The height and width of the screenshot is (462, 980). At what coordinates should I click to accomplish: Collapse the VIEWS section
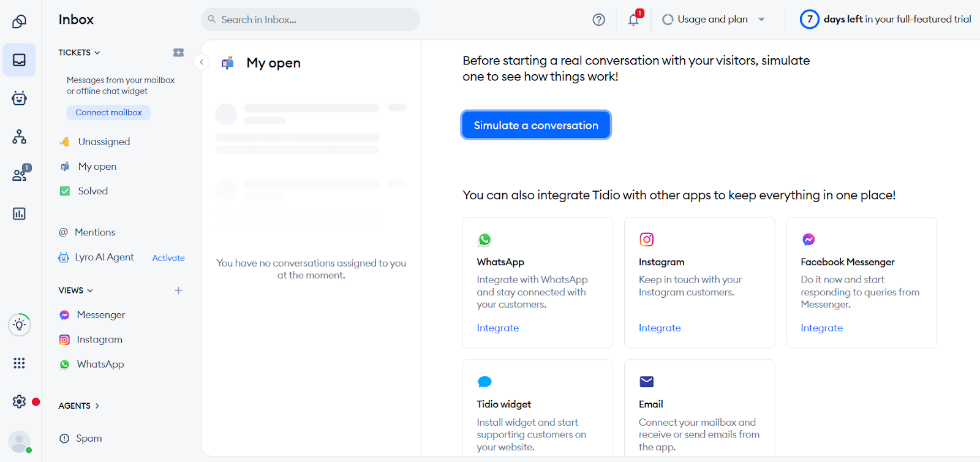pos(75,290)
